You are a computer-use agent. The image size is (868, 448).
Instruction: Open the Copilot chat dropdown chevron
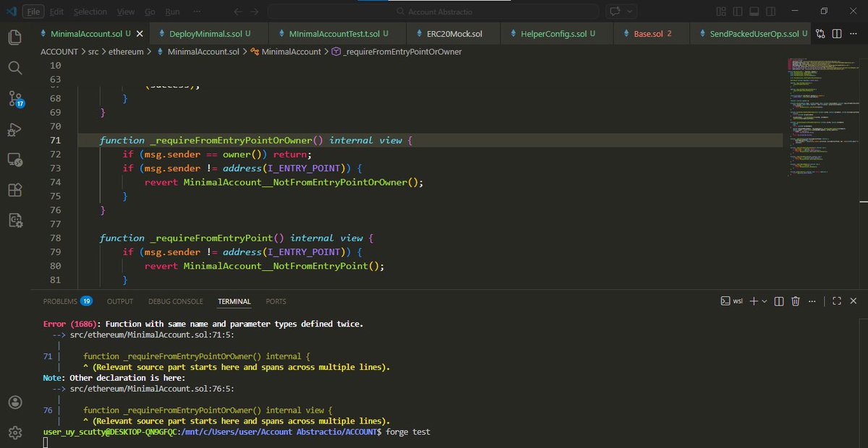631,12
